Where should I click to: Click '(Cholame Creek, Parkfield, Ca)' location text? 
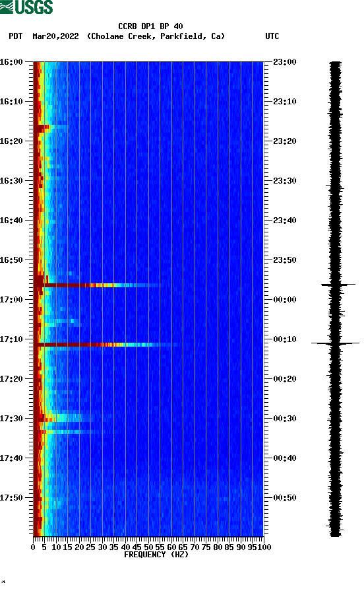pos(156,36)
